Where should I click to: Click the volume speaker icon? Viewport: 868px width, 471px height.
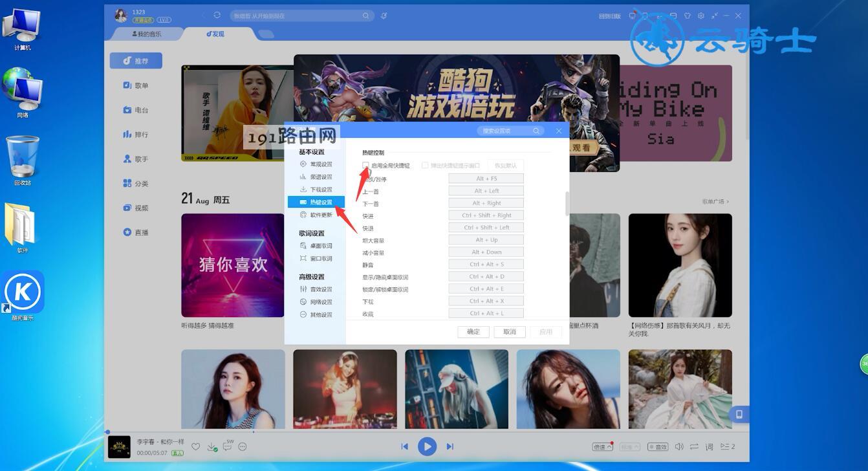679,446
